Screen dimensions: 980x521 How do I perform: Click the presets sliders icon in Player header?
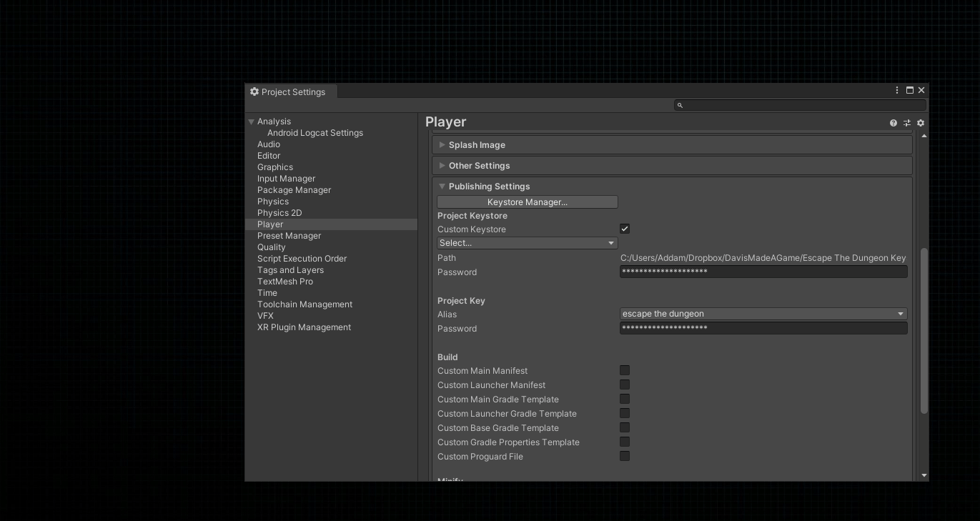point(906,123)
